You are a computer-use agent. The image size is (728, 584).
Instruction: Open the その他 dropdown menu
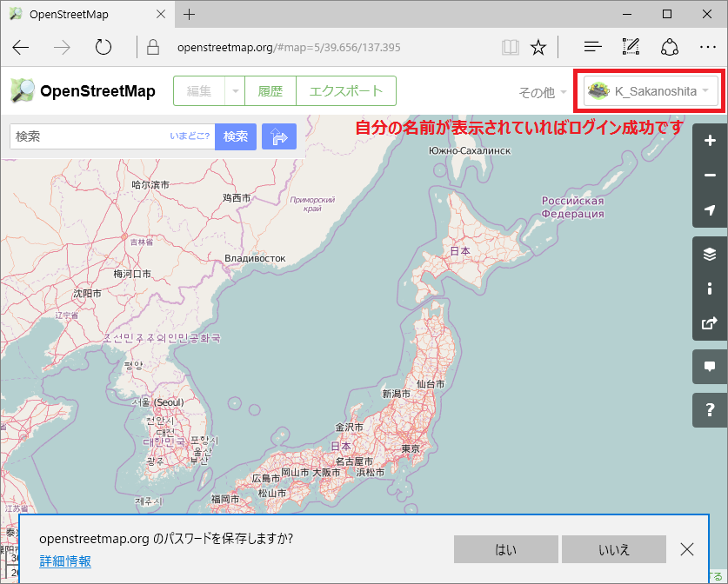click(x=542, y=92)
